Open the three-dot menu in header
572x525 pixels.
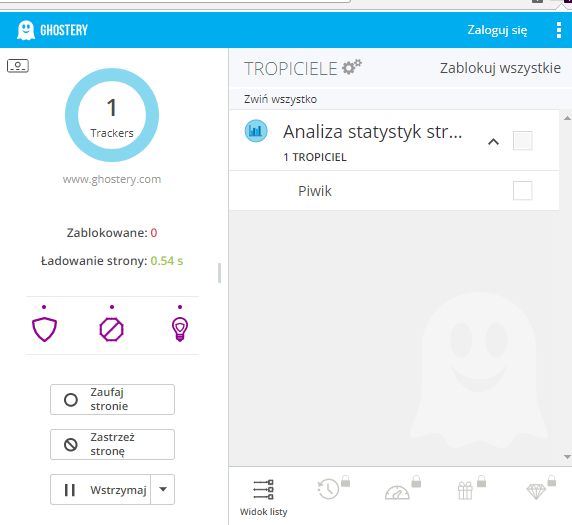click(x=559, y=30)
